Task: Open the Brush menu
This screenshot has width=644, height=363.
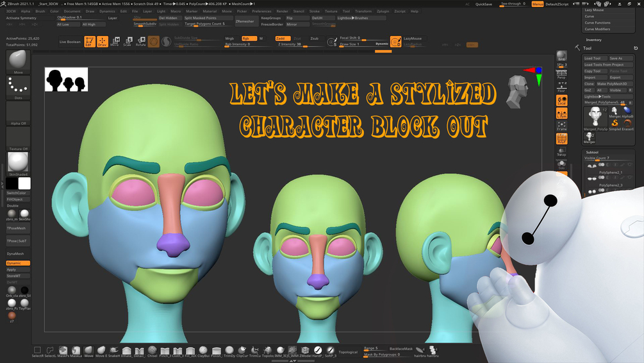Action: pos(40,11)
